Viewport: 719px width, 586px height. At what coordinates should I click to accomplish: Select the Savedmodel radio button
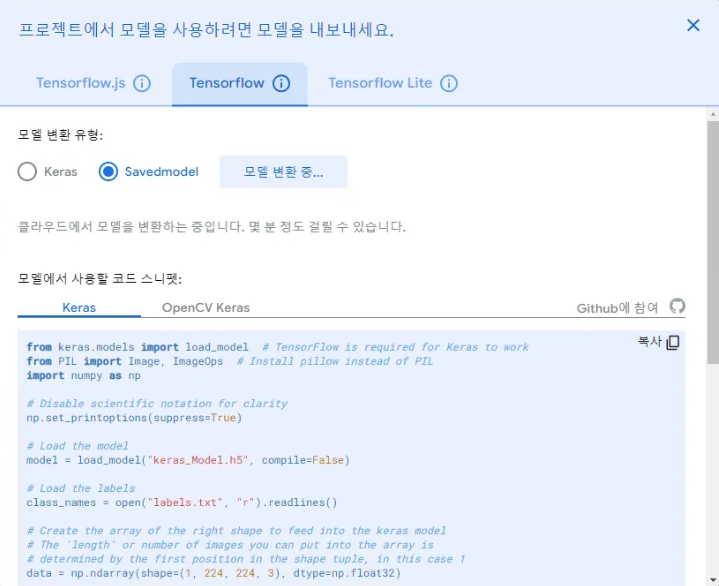[x=108, y=171]
